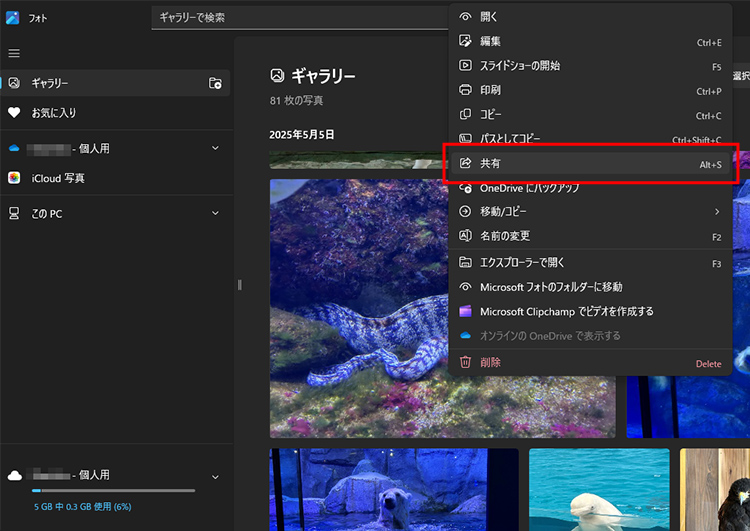Start slideshow with スライドショーの開始

(x=520, y=66)
